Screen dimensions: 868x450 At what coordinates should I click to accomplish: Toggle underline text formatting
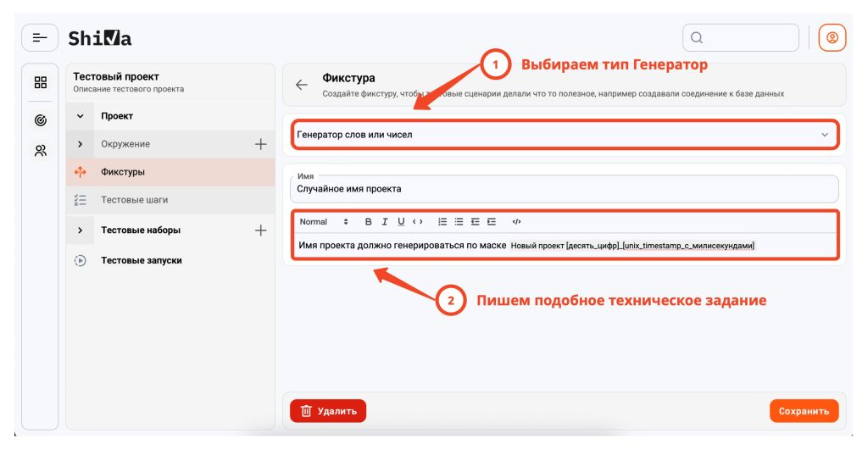400,222
